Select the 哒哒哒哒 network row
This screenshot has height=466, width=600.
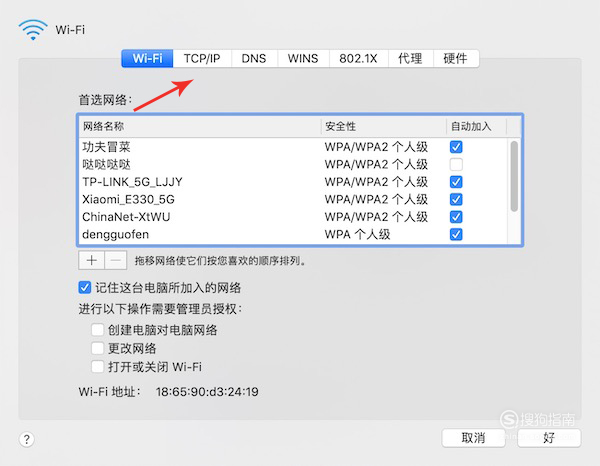click(293, 165)
